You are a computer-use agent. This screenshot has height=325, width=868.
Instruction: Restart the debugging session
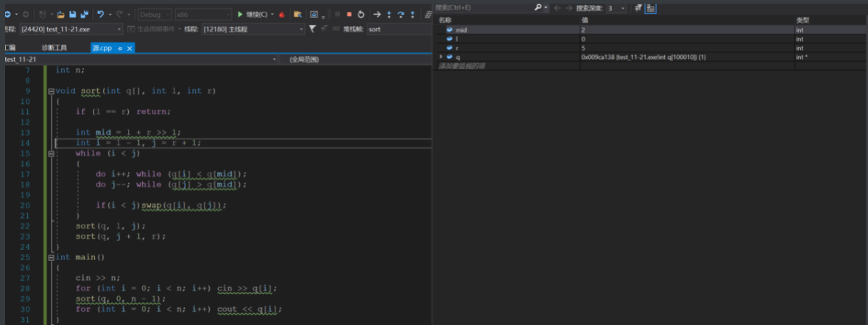(361, 14)
